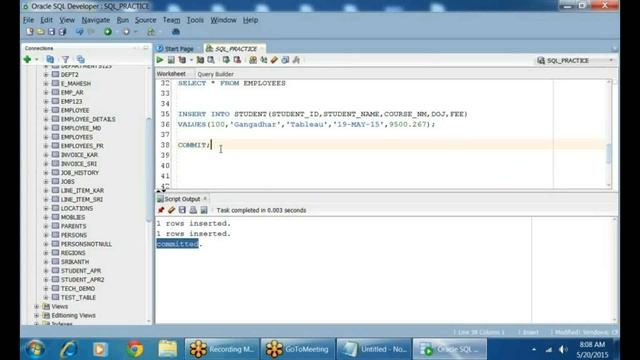Open the File menu
Image resolution: width=640 pixels, height=360 pixels.
point(28,20)
